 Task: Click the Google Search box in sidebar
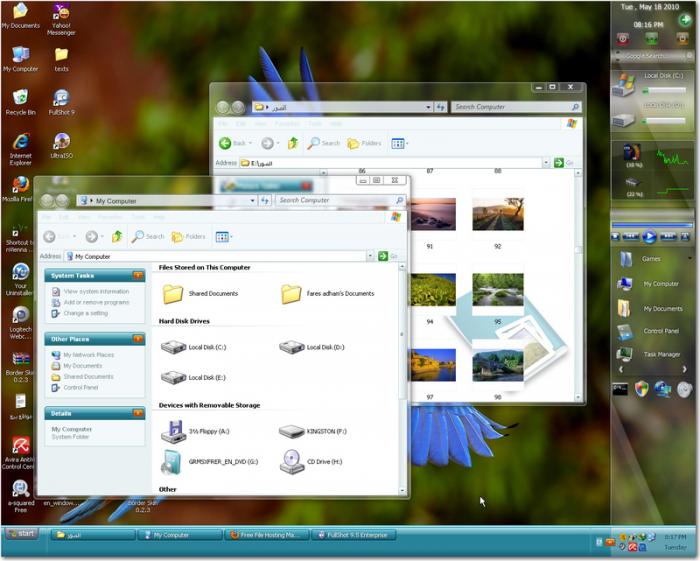click(x=652, y=56)
